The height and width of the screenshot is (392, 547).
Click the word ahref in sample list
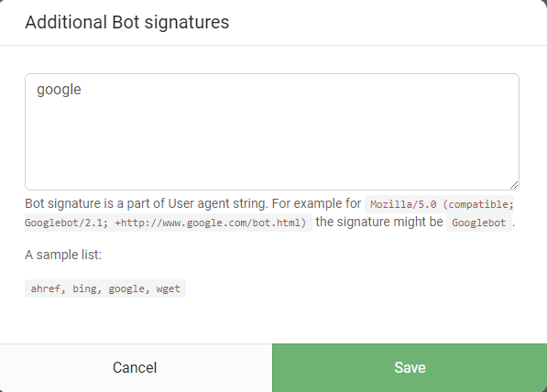45,289
